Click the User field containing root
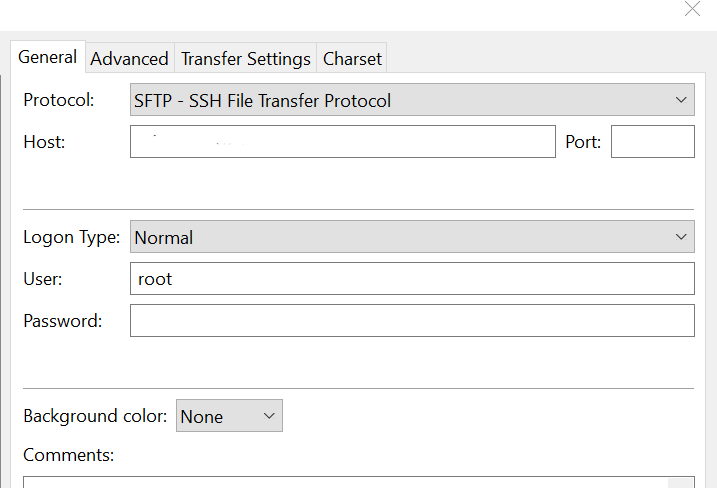The height and width of the screenshot is (488, 717). point(412,279)
